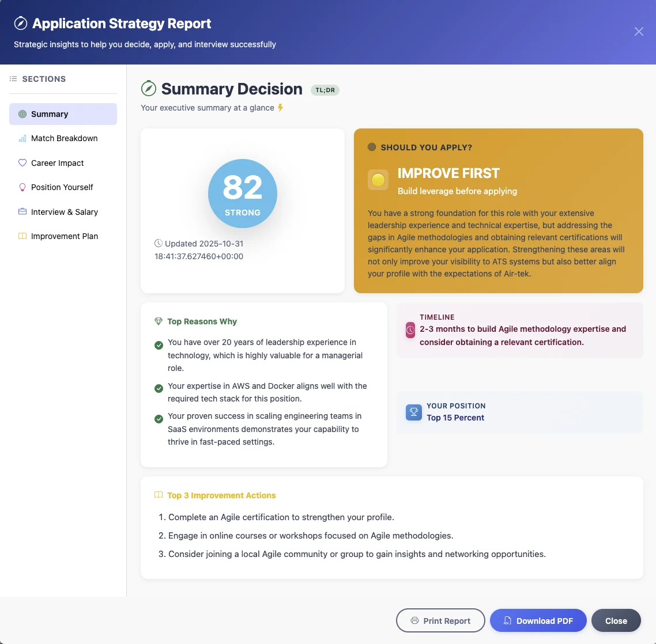The width and height of the screenshot is (656, 644).
Task: Click the trophy icon beside Your Position
Action: pos(413,412)
